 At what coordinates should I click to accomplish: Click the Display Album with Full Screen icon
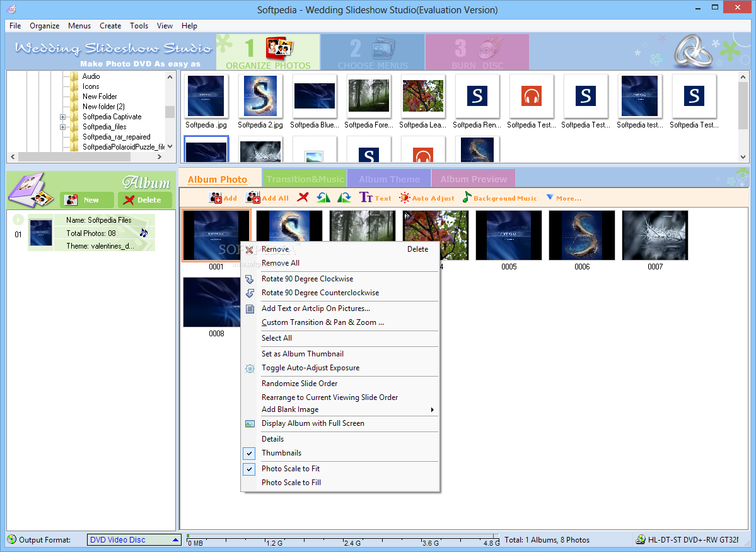point(250,424)
